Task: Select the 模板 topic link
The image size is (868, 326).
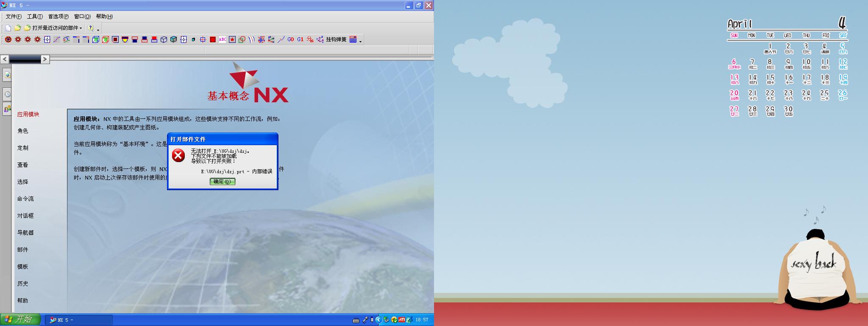Action: click(22, 267)
